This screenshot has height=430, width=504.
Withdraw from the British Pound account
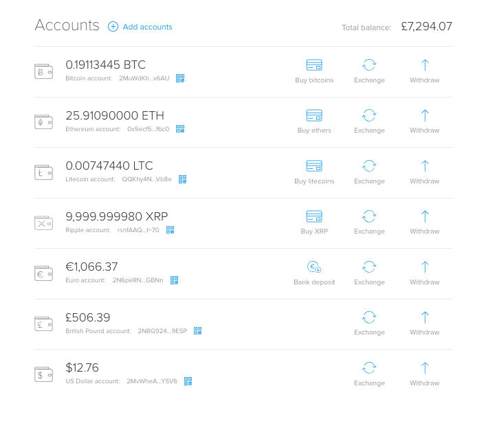pos(425,323)
